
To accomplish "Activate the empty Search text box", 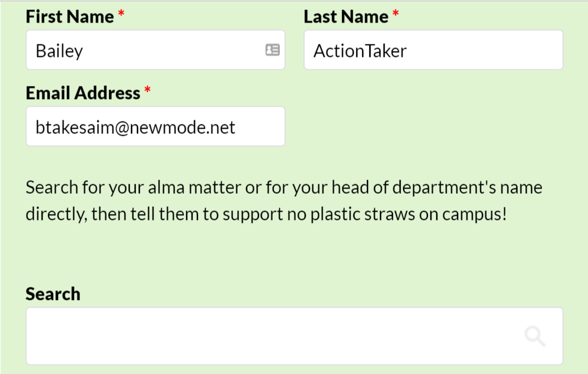I will click(295, 336).
